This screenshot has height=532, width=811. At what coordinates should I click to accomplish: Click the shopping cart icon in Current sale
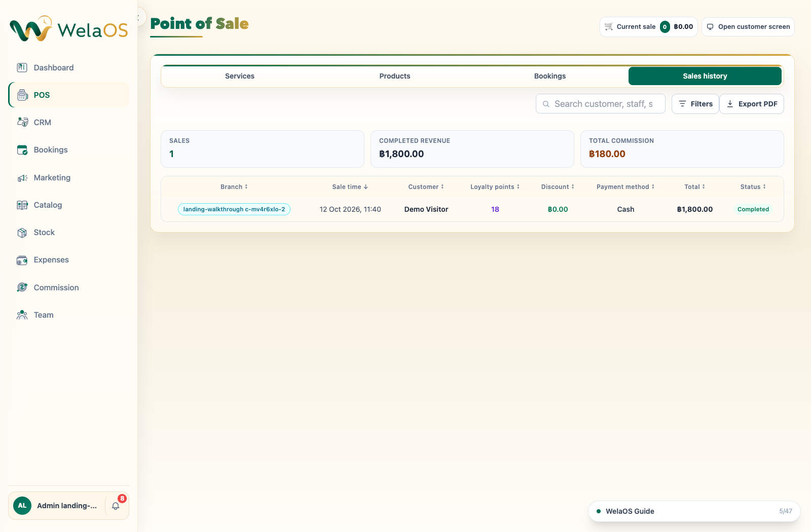click(609, 26)
